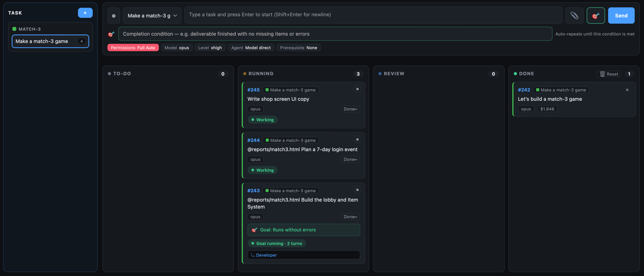Stop running task #244
The width and height of the screenshot is (644, 276).
[357, 139]
